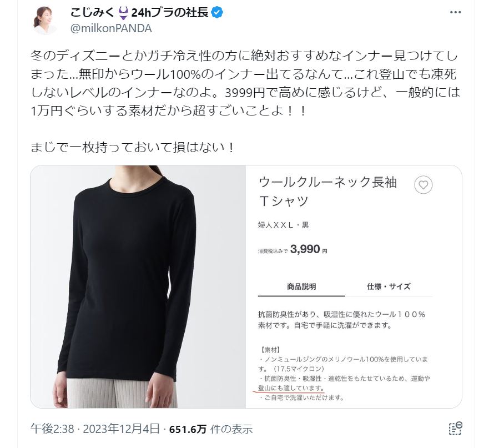Click the 【素材】 material heading
479x448 pixels.
269,350
